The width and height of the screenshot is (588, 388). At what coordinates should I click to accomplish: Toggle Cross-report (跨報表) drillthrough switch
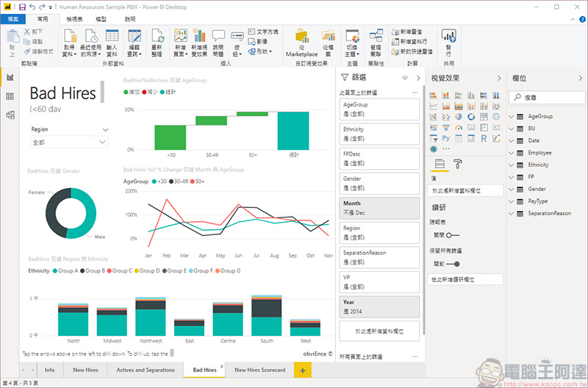click(x=453, y=235)
